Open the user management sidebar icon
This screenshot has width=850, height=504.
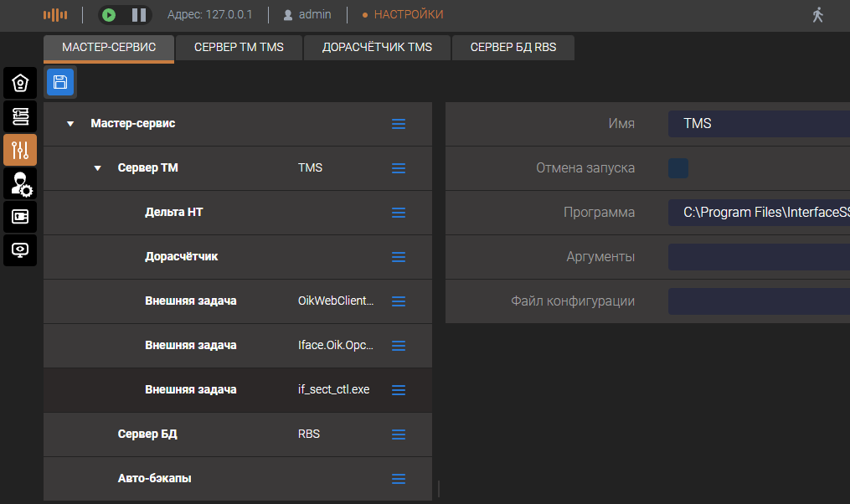click(20, 183)
